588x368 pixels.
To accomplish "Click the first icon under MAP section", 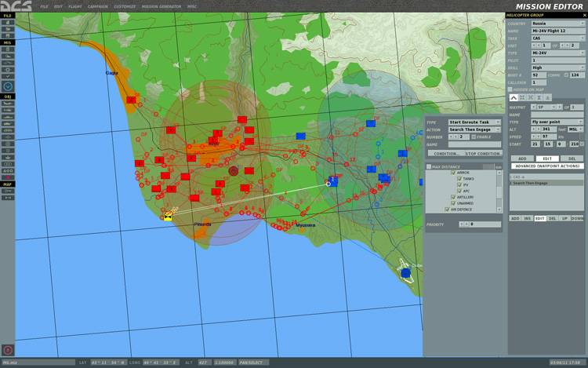I will point(8,191).
